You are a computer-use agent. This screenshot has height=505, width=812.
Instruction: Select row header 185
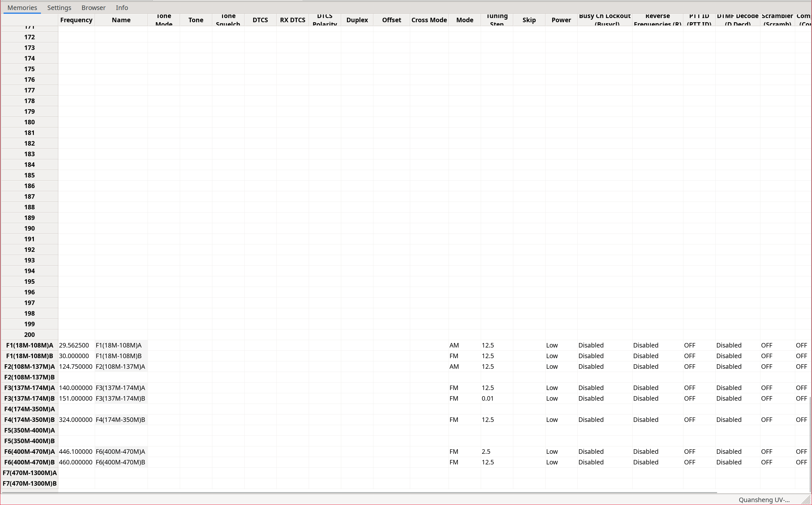pos(29,175)
